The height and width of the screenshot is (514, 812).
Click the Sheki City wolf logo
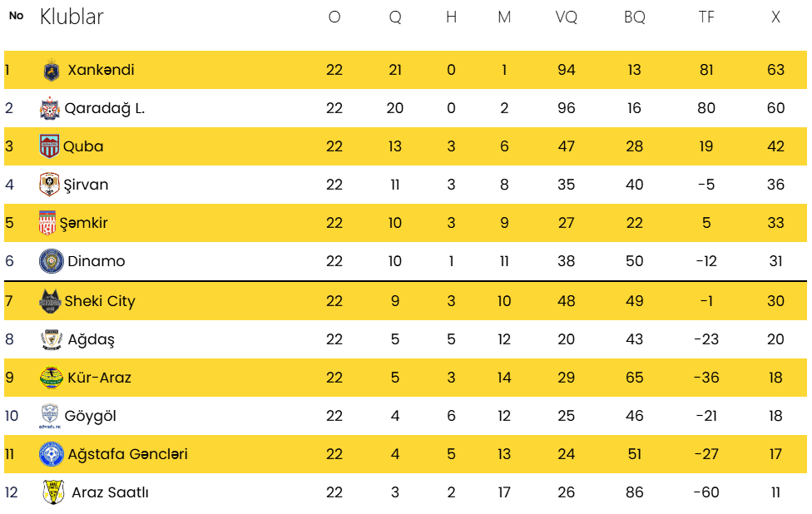(51, 301)
